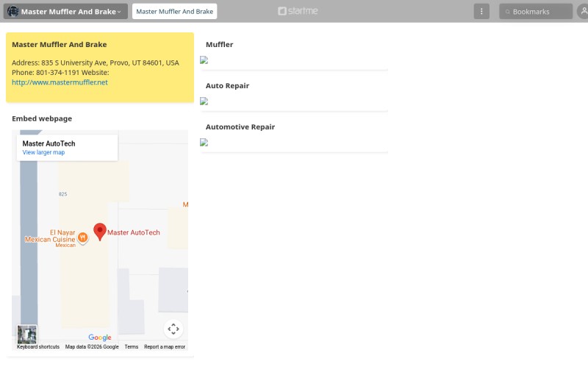
Task: Click Master AutoTech place title in map card
Action: click(x=49, y=143)
